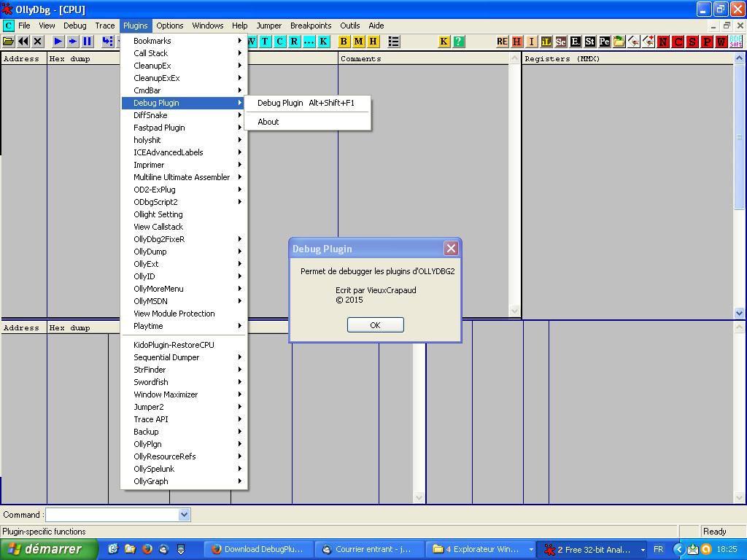Click the green question mark help icon
The image size is (747, 560).
(458, 42)
